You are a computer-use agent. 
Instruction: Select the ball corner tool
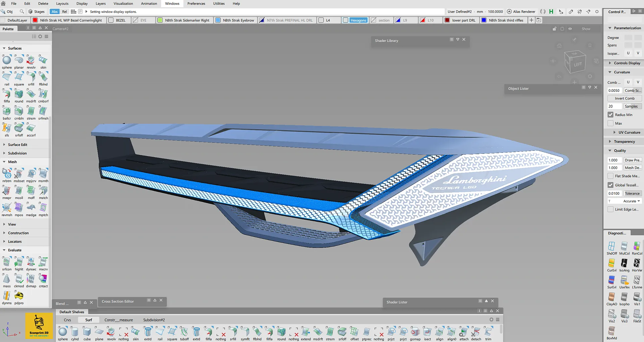tap(7, 111)
